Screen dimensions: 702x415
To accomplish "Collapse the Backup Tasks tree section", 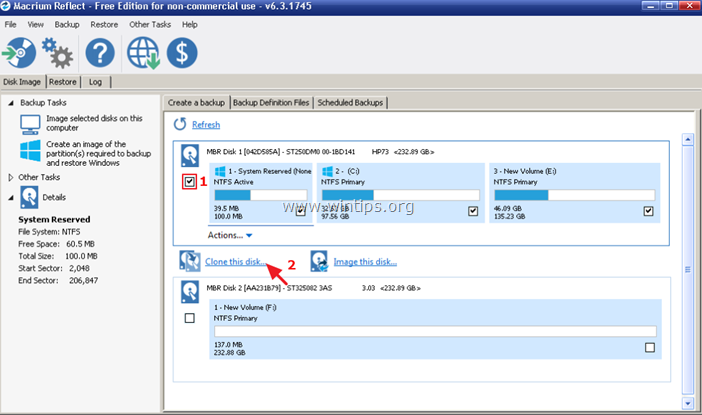I will [x=11, y=103].
